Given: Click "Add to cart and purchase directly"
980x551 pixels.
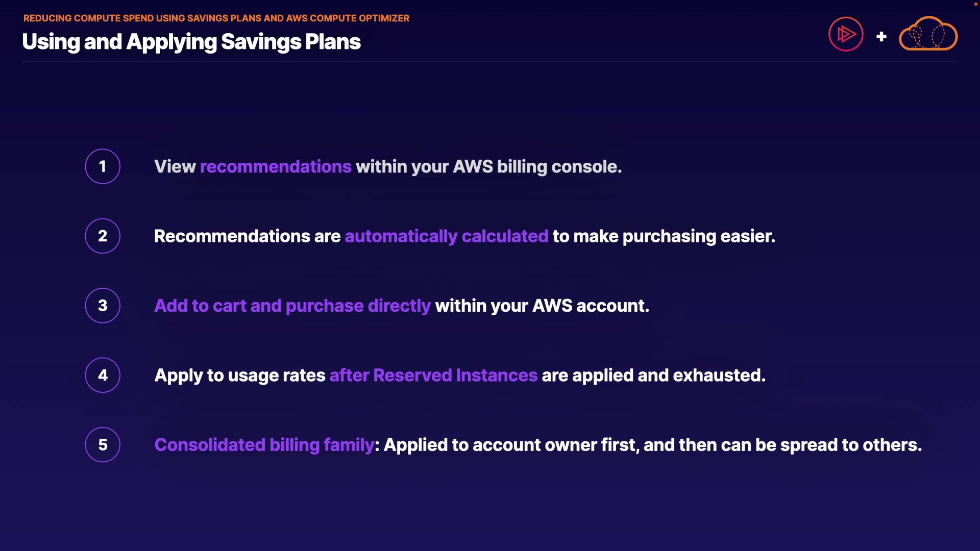Looking at the screenshot, I should click(292, 306).
